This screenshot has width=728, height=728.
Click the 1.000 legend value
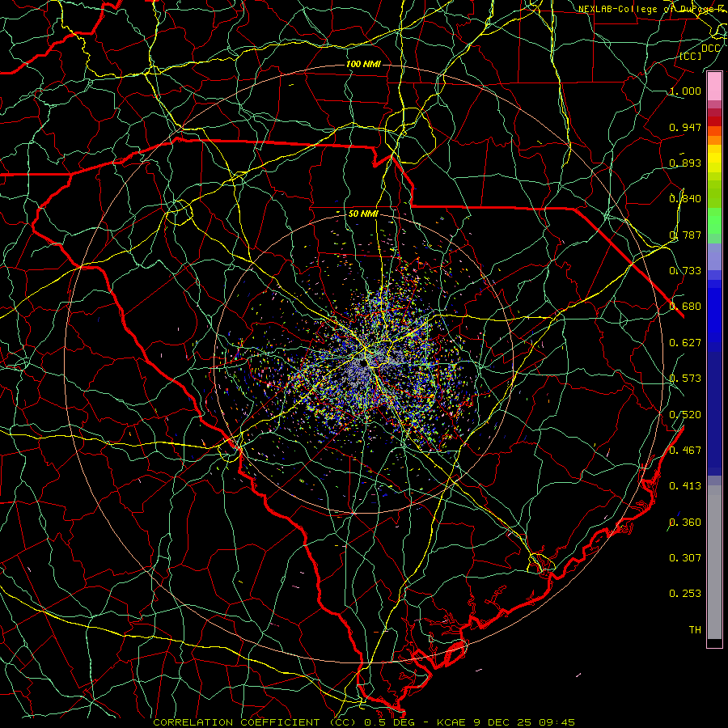pos(685,91)
